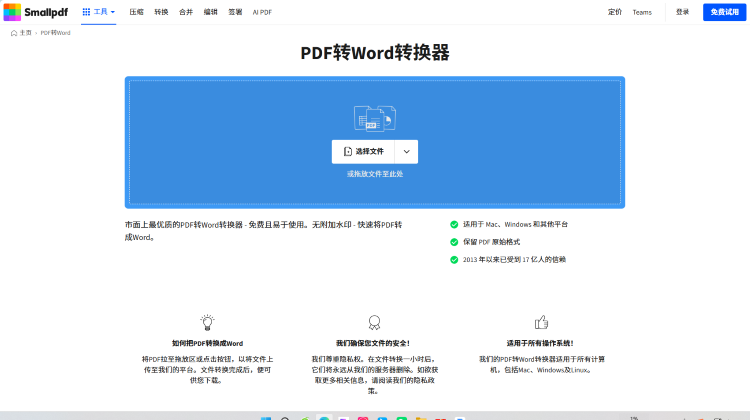Click green checkmark beside 保留 PDF 原始格式
Viewport: 750px width, 420px height.
[x=454, y=242]
